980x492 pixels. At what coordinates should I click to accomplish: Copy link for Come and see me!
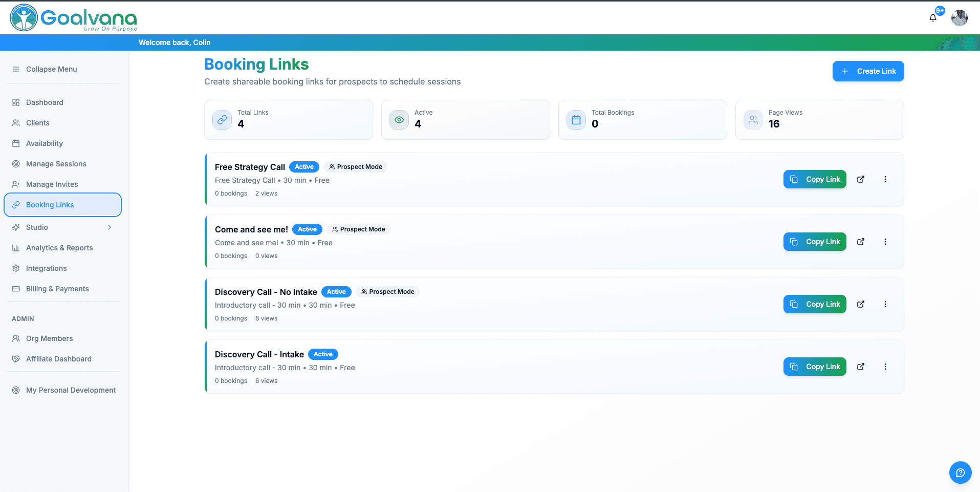(815, 242)
